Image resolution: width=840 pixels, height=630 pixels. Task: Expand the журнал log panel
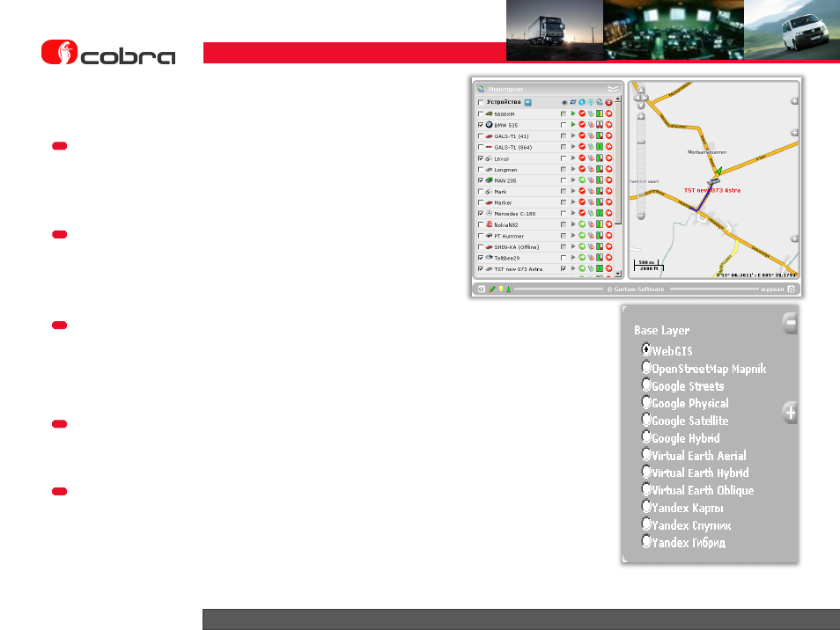[792, 289]
